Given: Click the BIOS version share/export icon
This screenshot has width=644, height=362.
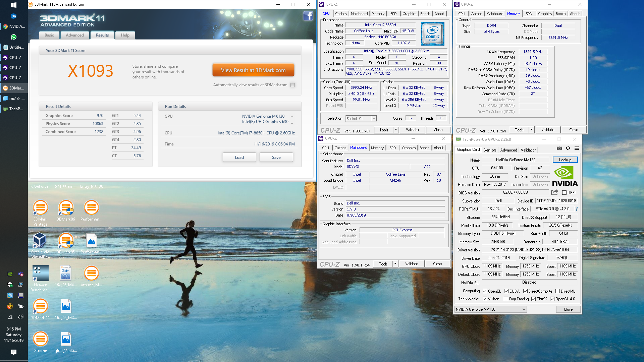Looking at the screenshot, I should click(554, 192).
